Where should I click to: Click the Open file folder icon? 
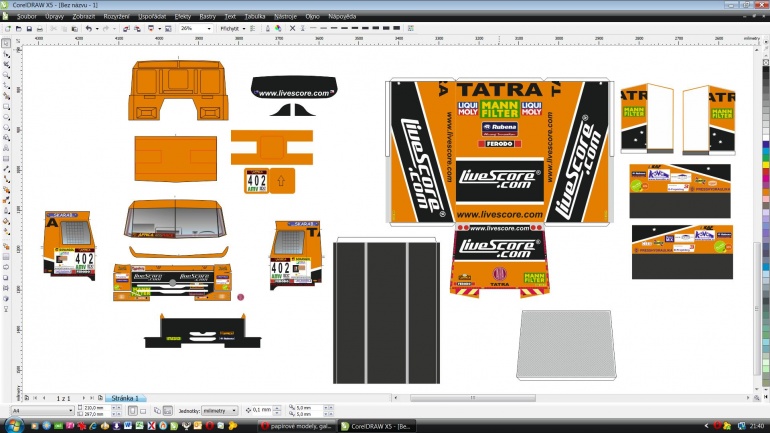tap(18, 28)
